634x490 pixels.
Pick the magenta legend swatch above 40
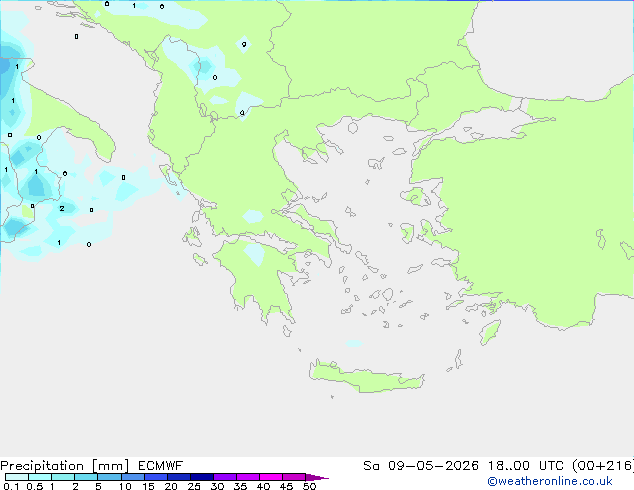coord(271,477)
